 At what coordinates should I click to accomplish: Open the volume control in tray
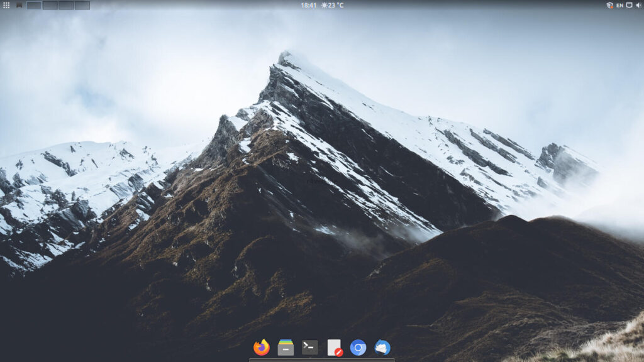[x=638, y=5]
